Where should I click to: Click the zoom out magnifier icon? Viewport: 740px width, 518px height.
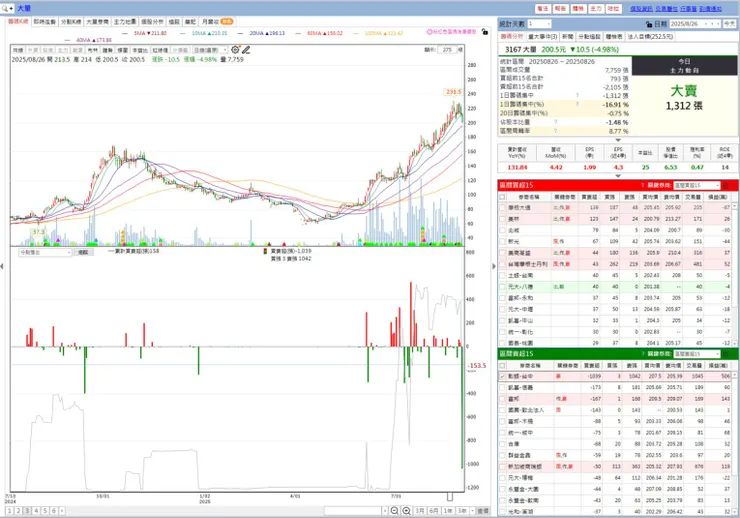pos(395,511)
